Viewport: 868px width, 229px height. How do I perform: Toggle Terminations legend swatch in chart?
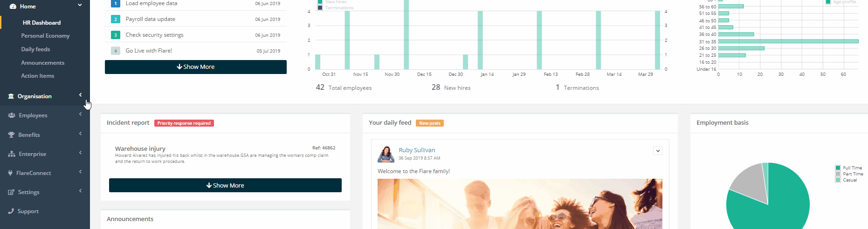pos(320,7)
